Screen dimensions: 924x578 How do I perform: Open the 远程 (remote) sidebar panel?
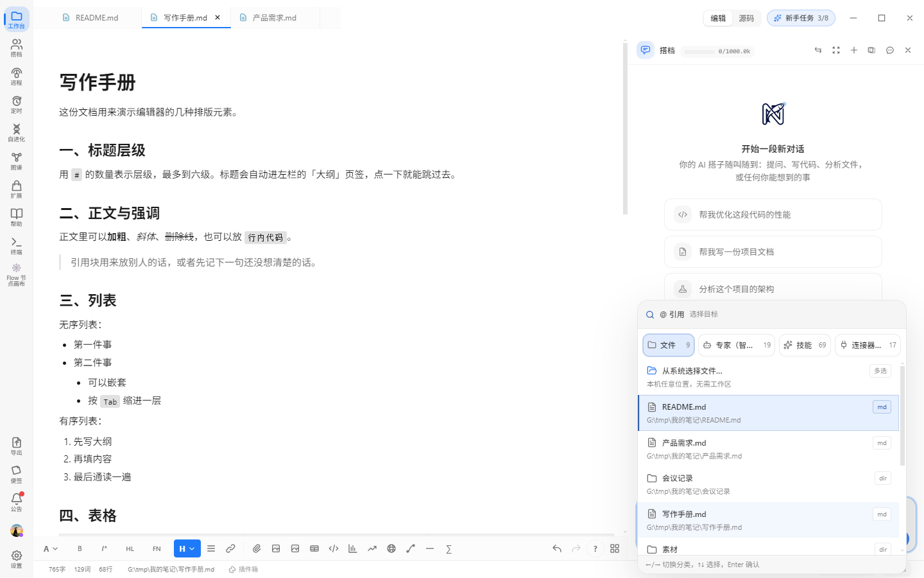(x=17, y=76)
